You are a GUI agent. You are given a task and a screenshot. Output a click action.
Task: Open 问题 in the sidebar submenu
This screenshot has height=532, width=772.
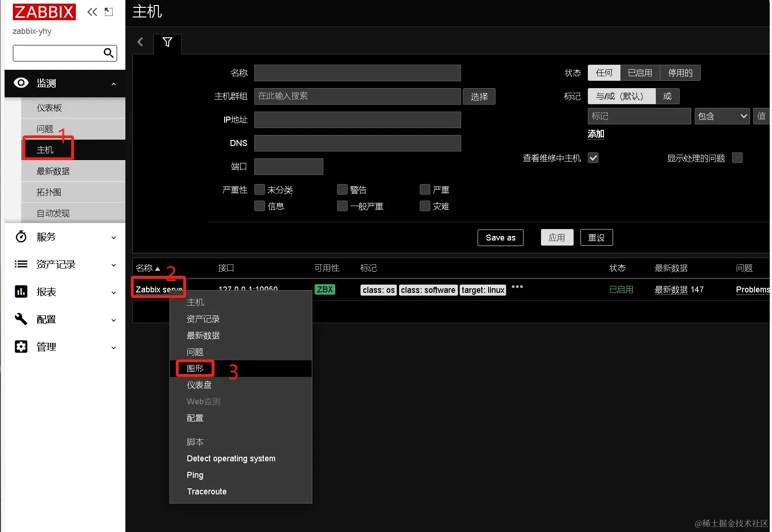(x=73, y=129)
